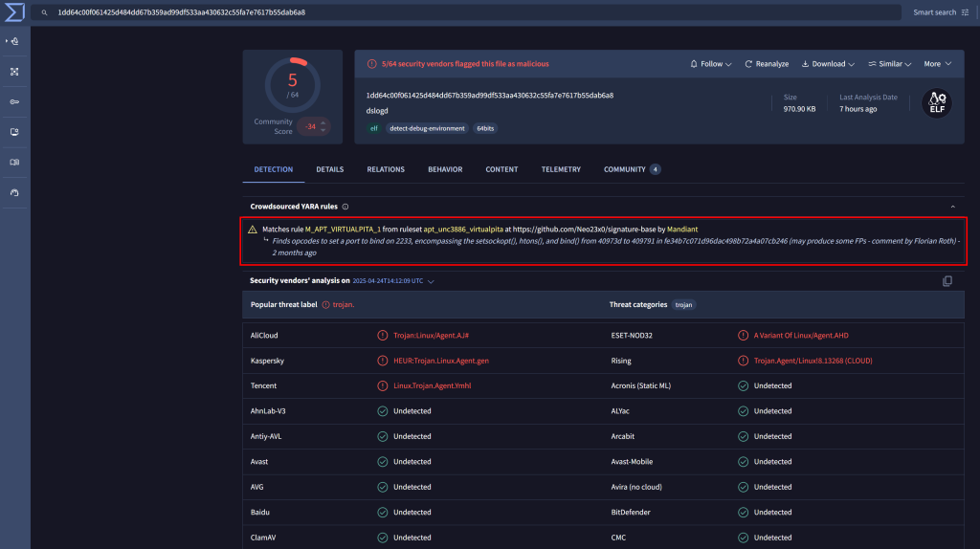The width and height of the screenshot is (980, 549).
Task: Open the Similar dropdown
Action: (x=889, y=64)
